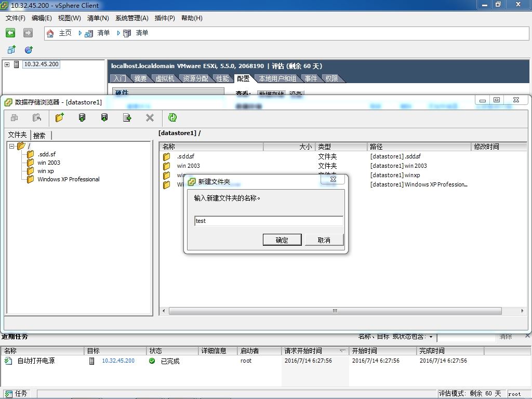
Task: Click the move file toolbar icon
Action: pyautogui.click(x=127, y=118)
